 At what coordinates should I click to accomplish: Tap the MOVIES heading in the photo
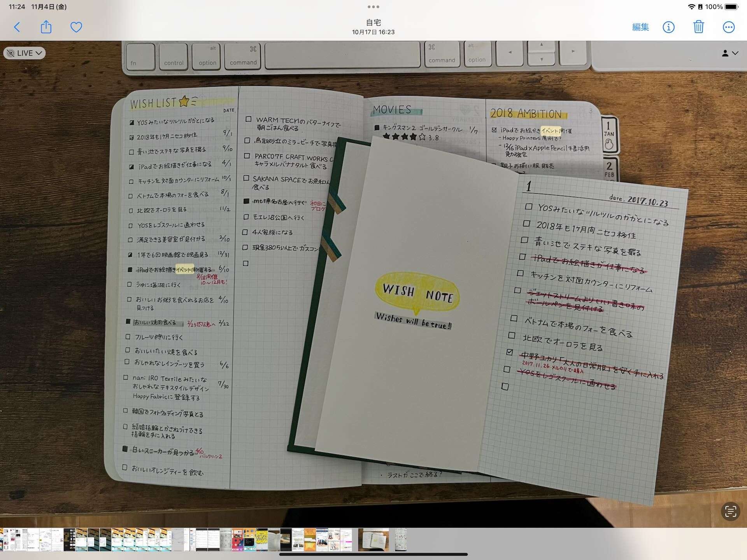(x=392, y=110)
